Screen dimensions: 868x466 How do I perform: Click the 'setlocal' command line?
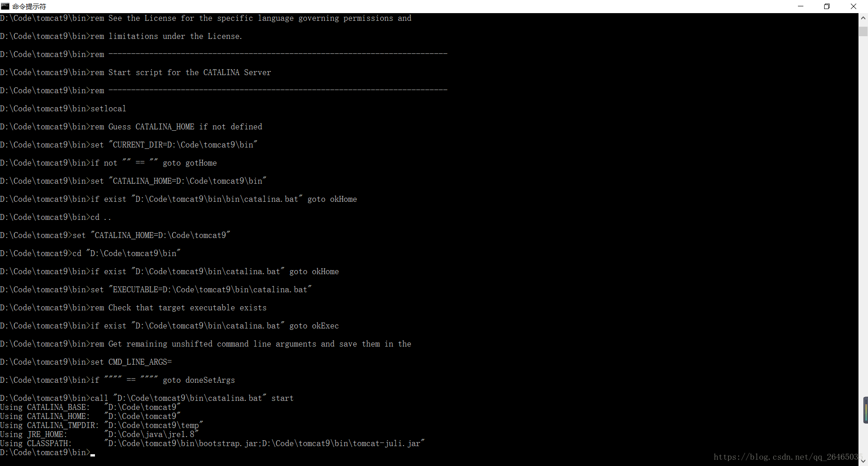click(63, 109)
